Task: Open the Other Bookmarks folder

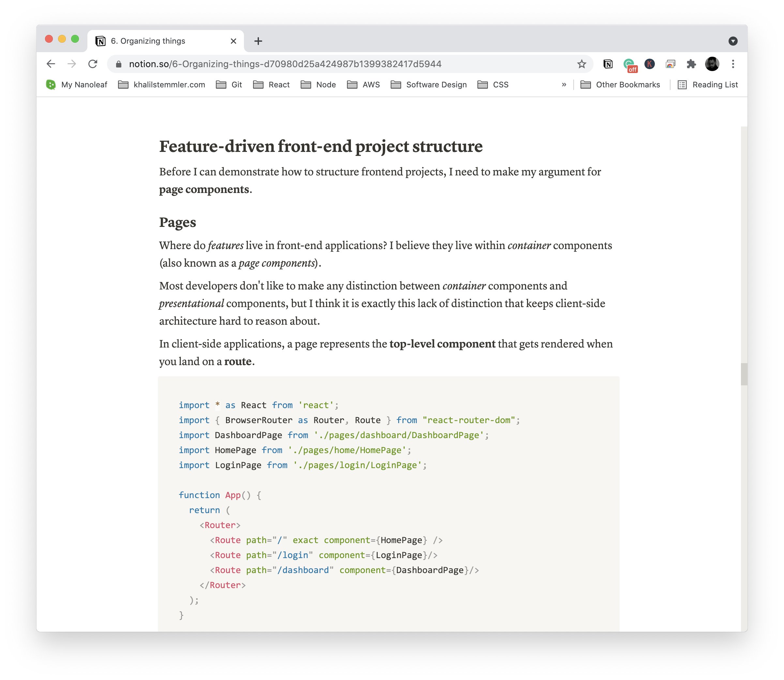Action: (620, 85)
